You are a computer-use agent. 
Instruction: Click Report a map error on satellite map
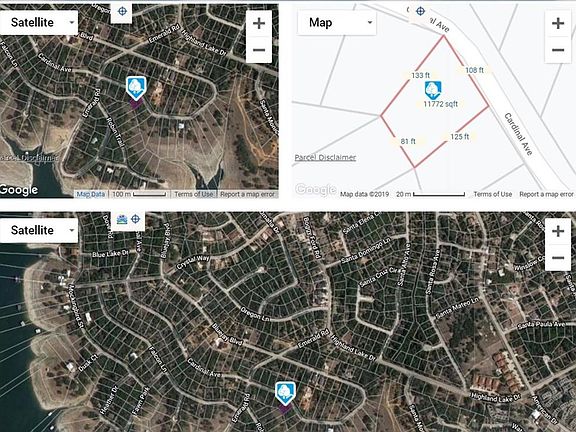[x=247, y=194]
